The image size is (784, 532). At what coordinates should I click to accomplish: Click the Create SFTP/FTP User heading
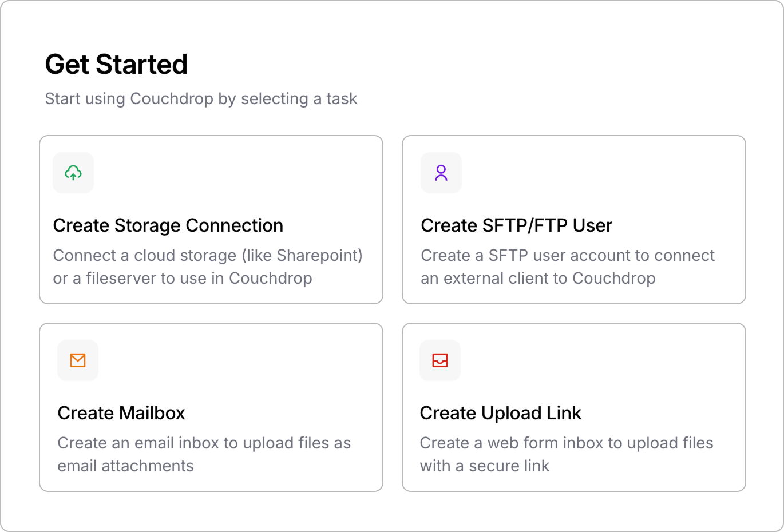tap(516, 225)
